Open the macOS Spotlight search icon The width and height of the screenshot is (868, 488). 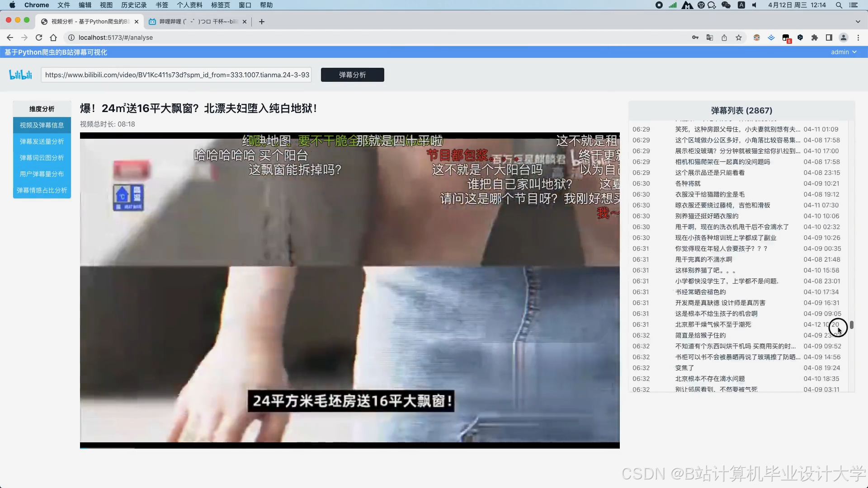(839, 5)
